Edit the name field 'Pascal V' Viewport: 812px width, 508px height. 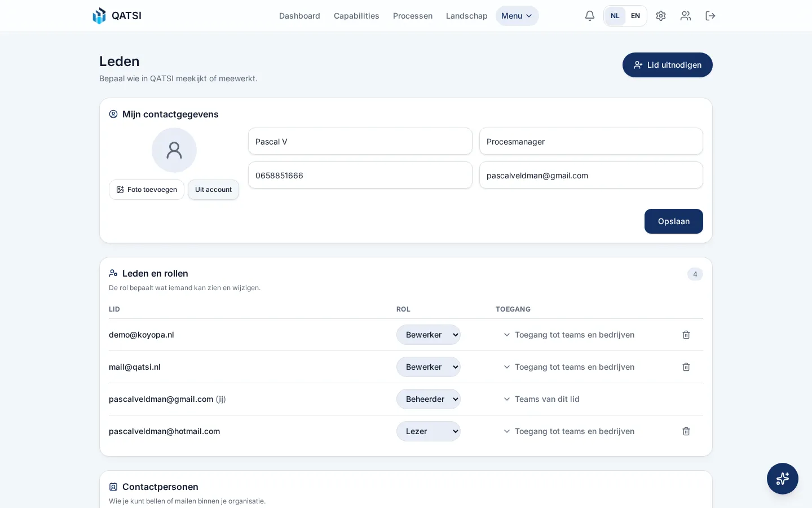click(360, 141)
